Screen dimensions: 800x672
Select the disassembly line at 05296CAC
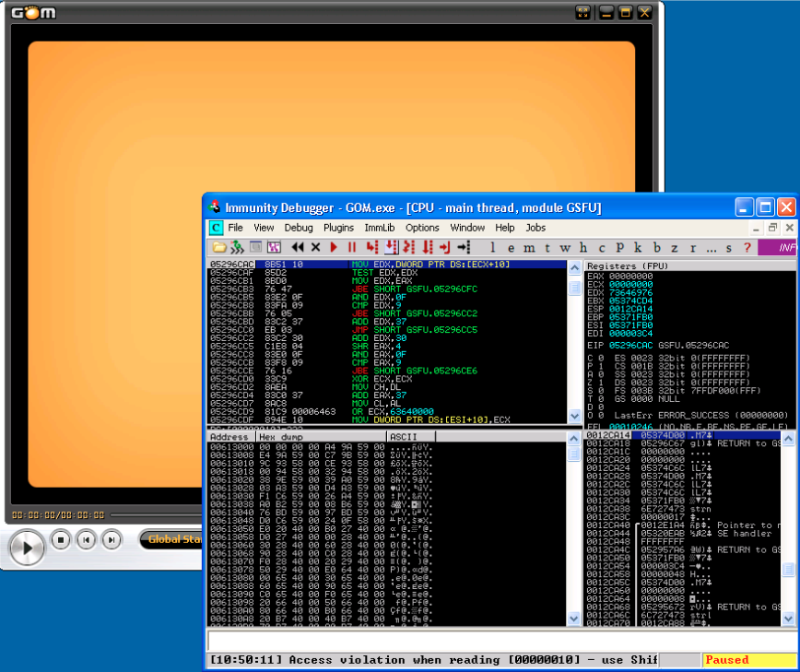[x=387, y=265]
